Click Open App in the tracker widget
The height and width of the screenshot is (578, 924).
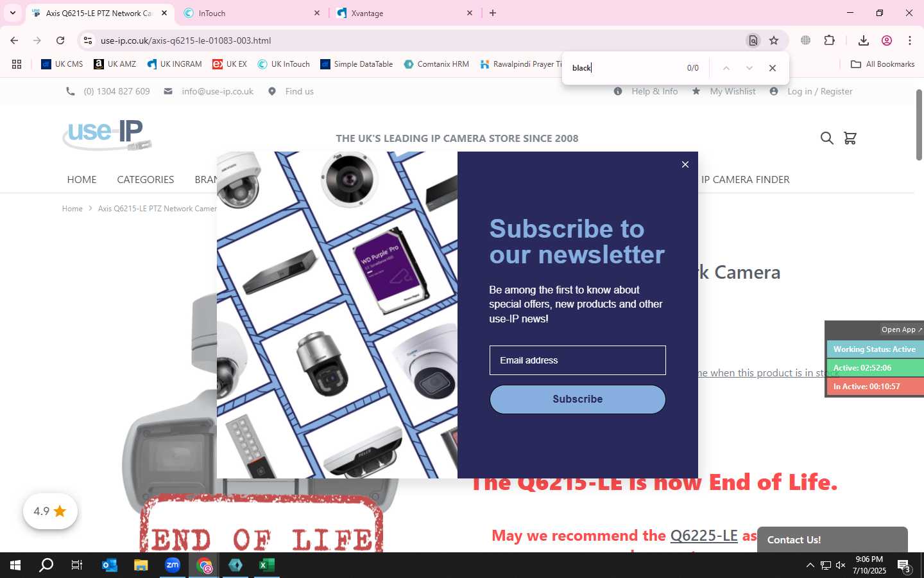point(902,329)
